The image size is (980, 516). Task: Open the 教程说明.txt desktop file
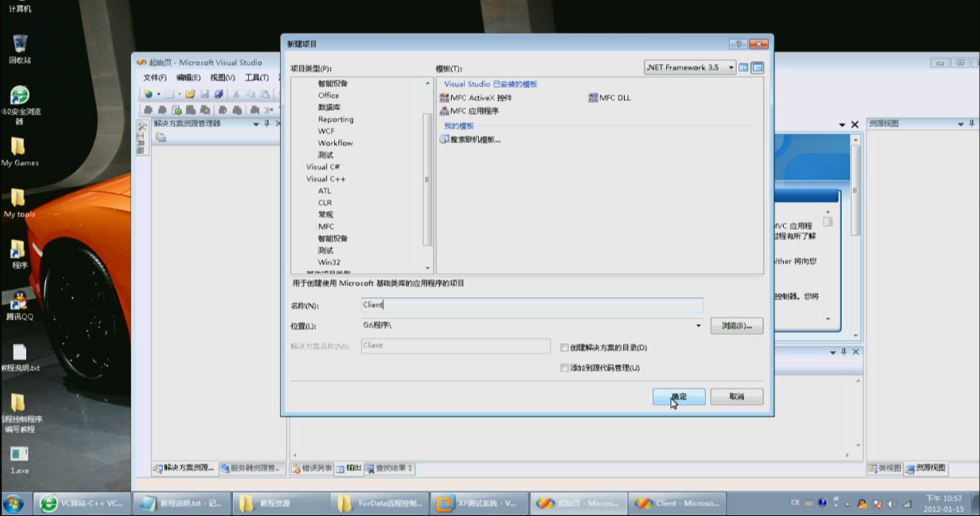point(20,357)
